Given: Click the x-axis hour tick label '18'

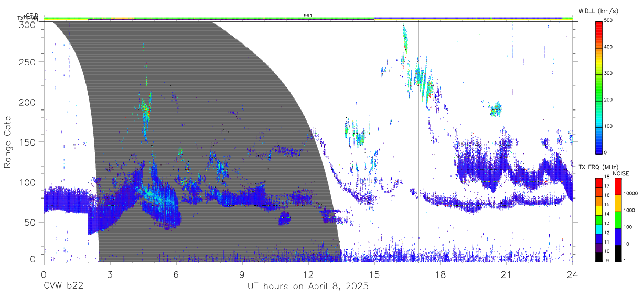Looking at the screenshot, I should coord(441,273).
